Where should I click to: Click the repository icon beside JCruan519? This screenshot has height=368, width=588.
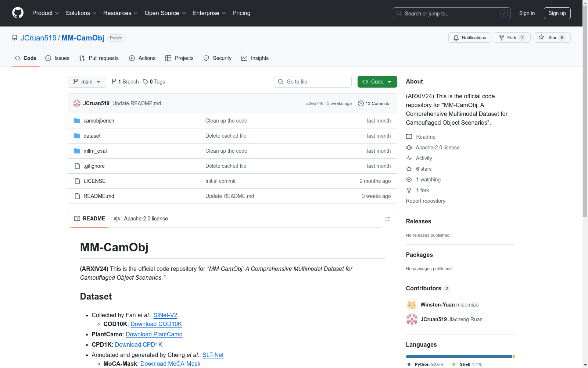(15, 38)
